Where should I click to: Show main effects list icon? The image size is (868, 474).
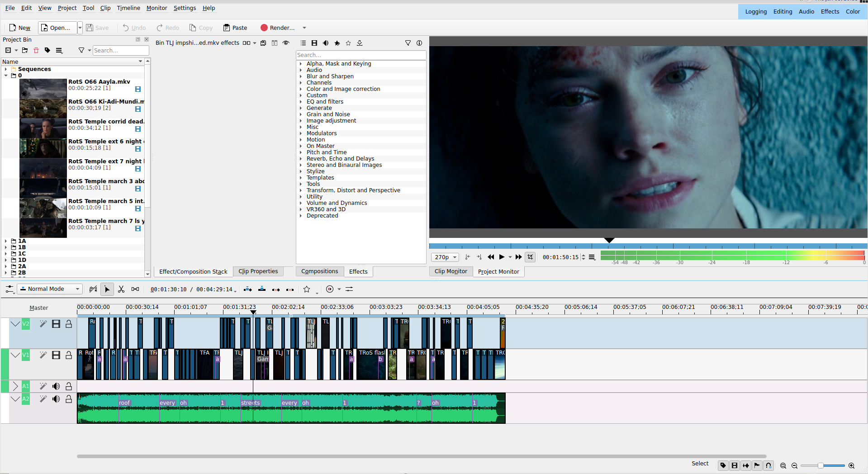click(x=303, y=43)
